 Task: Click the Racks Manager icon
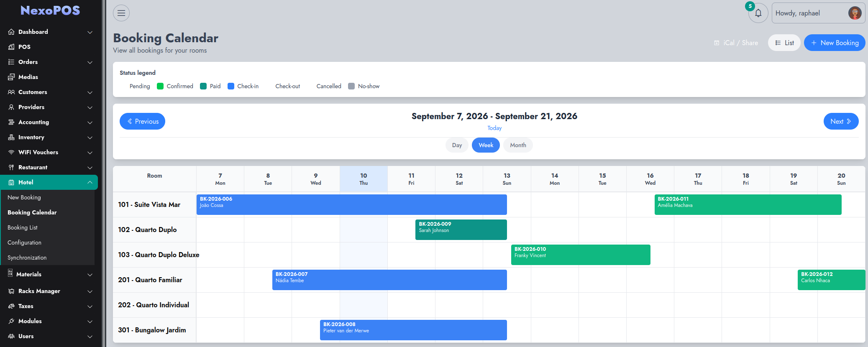(11, 291)
